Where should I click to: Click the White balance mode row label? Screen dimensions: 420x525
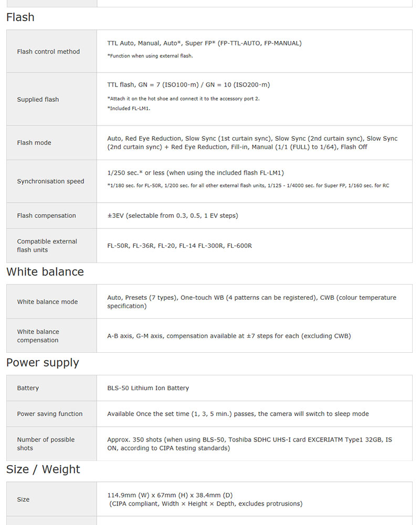[x=47, y=302]
